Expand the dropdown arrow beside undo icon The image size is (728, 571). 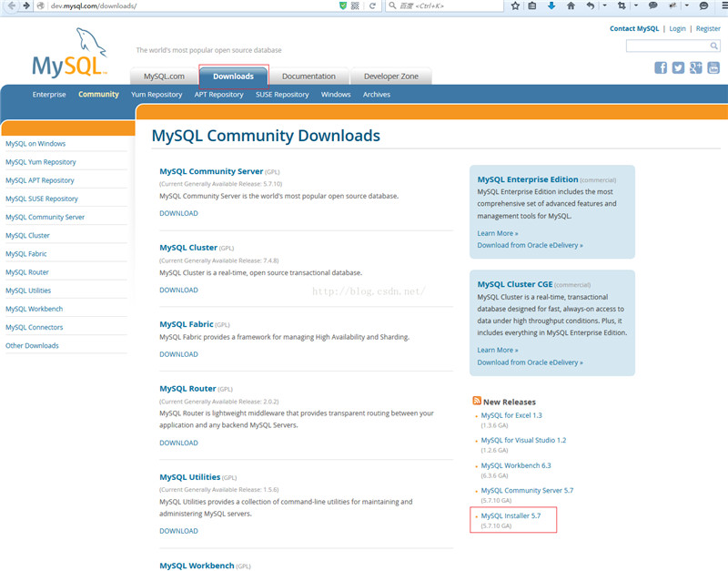tap(604, 5)
